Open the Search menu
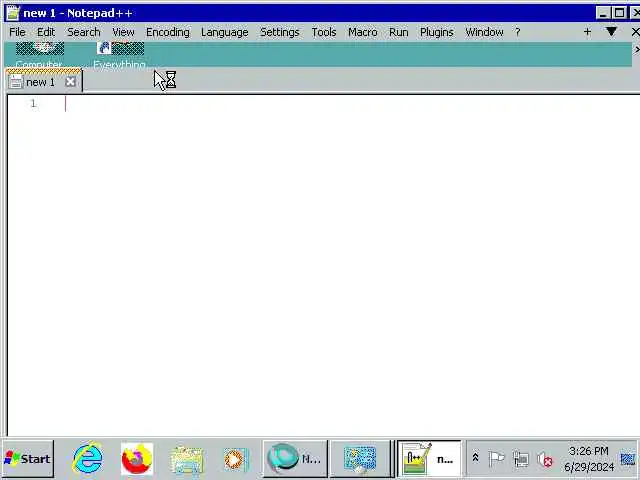The image size is (640, 480). click(x=84, y=32)
